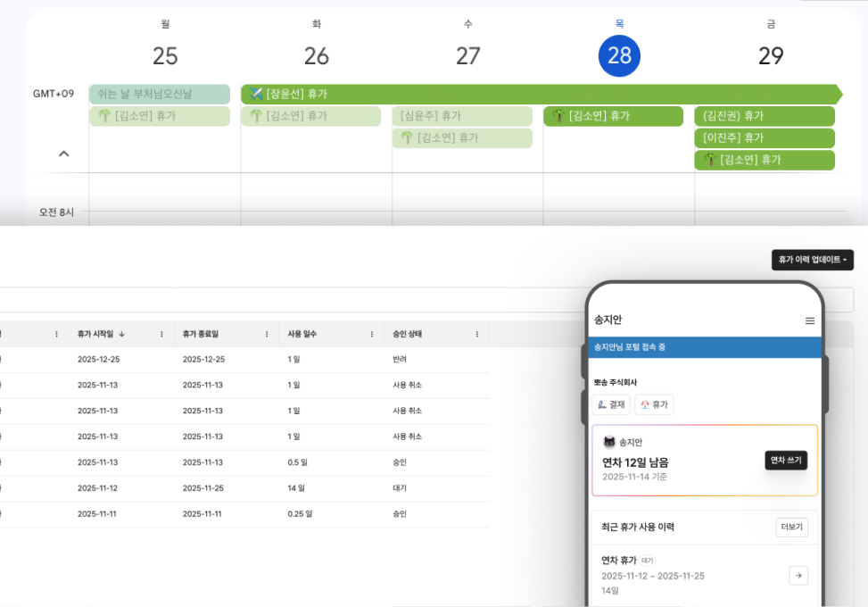Open the [이진주] 휴가 event

[765, 137]
